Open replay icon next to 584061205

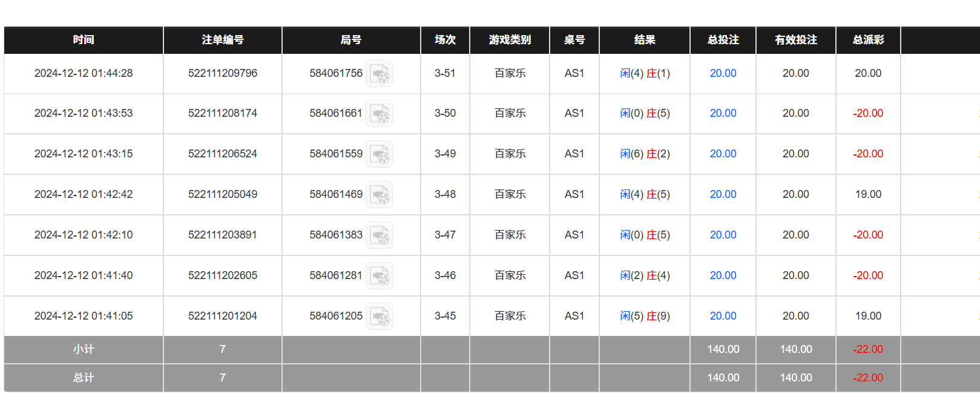pyautogui.click(x=380, y=317)
